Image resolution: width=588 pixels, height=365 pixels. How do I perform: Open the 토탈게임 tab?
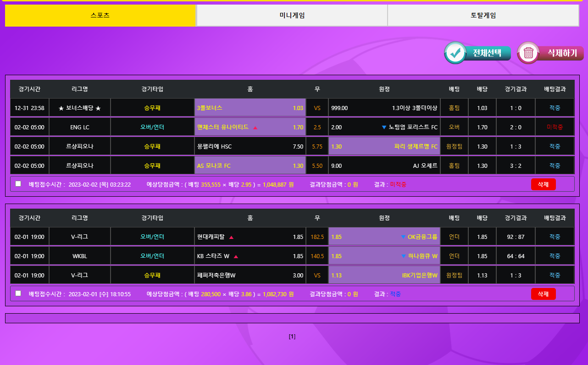(483, 15)
